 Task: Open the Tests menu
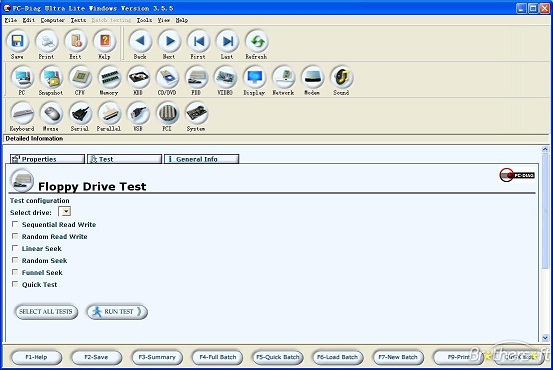(78, 20)
